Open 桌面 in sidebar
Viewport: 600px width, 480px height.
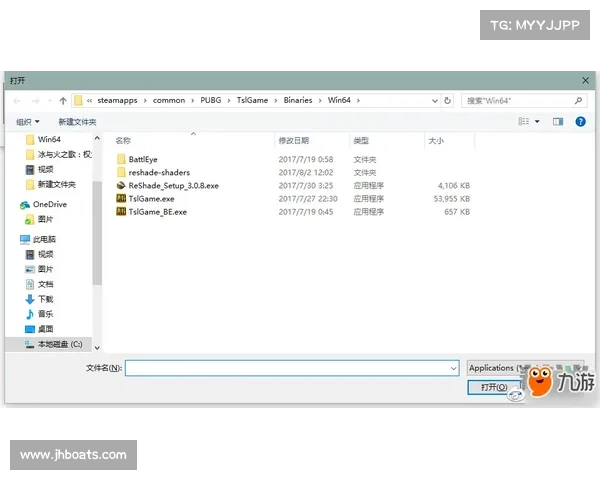point(39,329)
